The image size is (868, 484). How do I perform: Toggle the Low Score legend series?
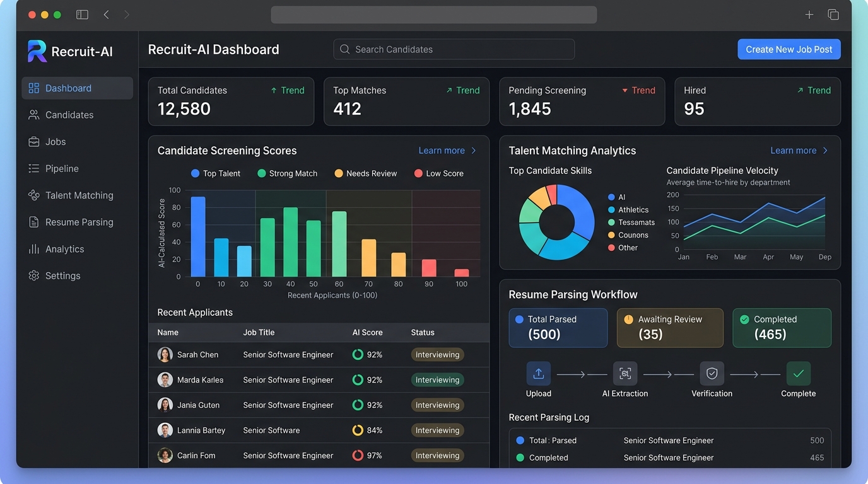438,173
